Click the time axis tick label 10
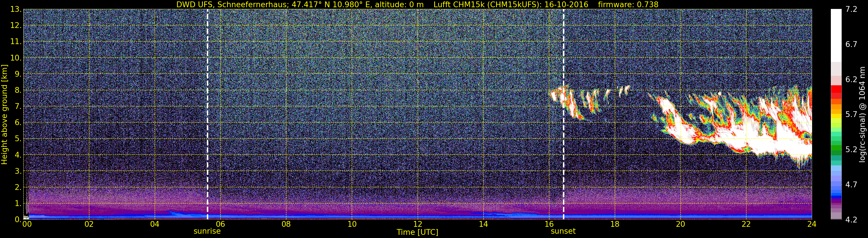Screen dimensions: 868x238 click(352, 224)
